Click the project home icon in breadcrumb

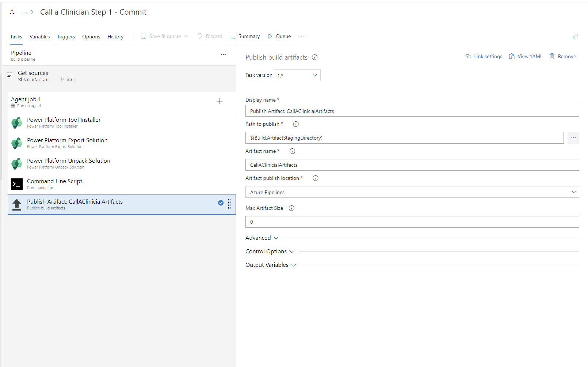(12, 12)
